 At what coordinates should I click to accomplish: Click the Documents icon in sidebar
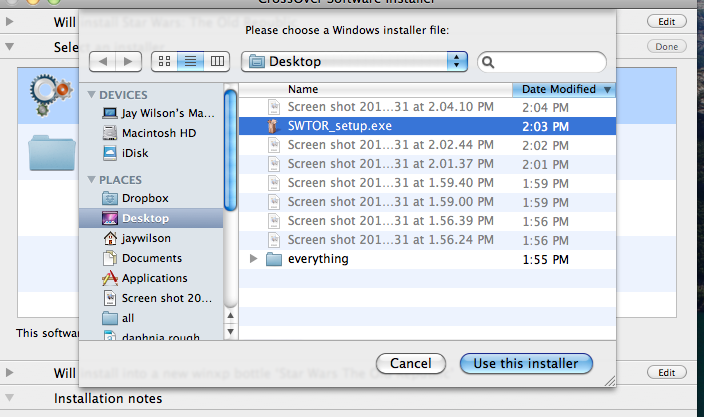point(110,258)
